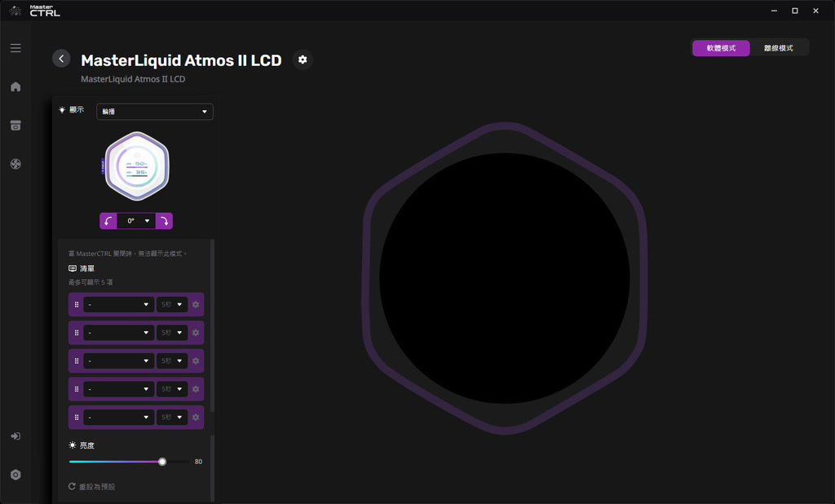835x504 pixels.
Task: Open the 顯示 mode dropdown showing 輪播
Action: (x=155, y=112)
